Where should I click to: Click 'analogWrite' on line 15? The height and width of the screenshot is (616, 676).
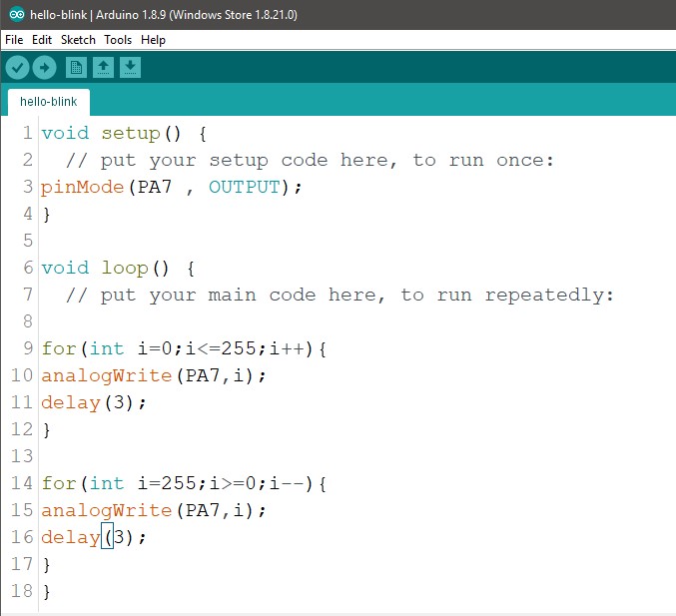coord(107,511)
